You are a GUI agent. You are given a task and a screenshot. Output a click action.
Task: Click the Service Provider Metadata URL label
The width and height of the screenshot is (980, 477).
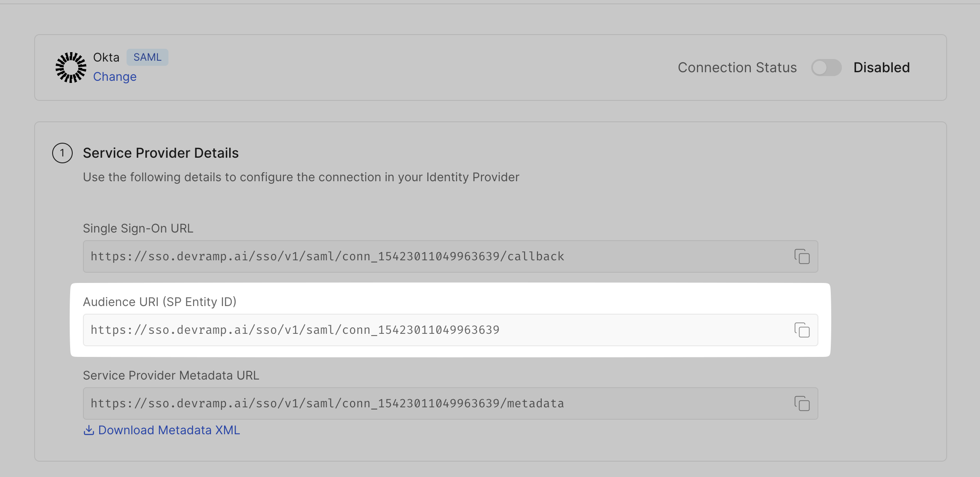pos(171,375)
